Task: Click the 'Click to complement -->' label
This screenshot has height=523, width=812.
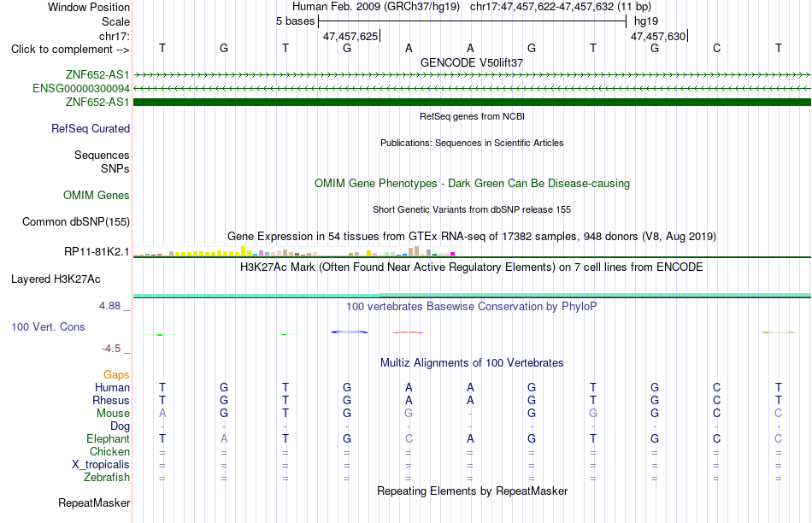Action: (70, 50)
